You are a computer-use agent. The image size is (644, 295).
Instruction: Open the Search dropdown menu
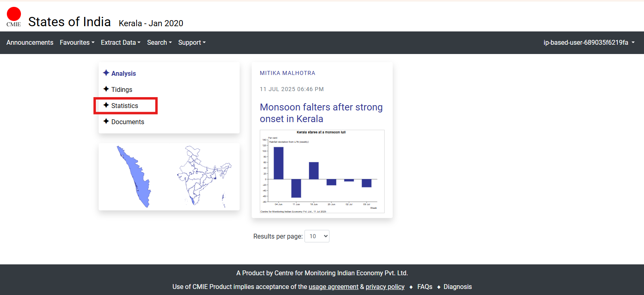[159, 43]
